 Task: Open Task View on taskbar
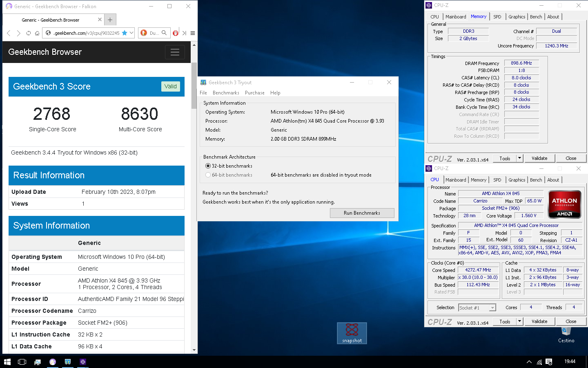(x=22, y=362)
